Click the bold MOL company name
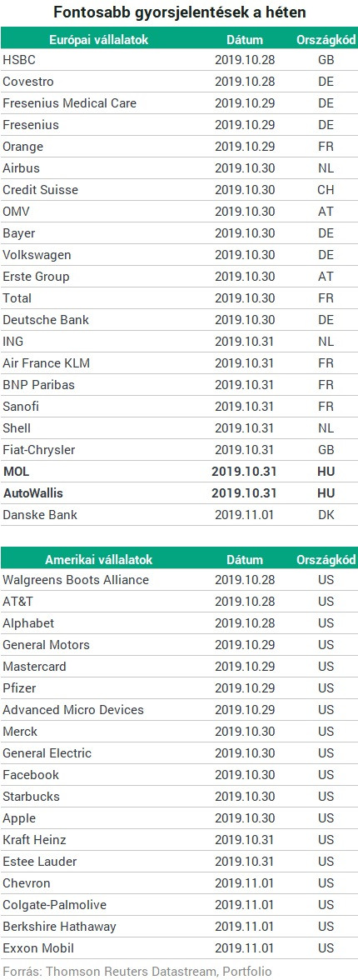The image size is (358, 980). [x=17, y=472]
